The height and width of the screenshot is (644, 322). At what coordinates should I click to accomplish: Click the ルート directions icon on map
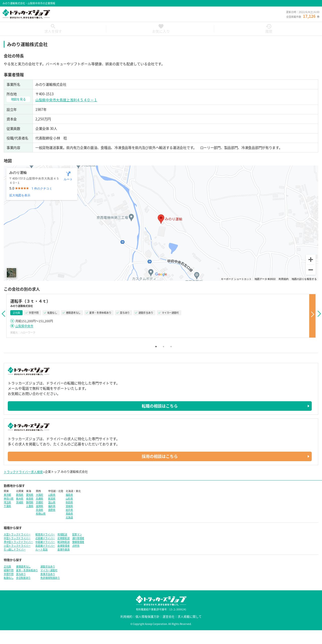point(68,176)
